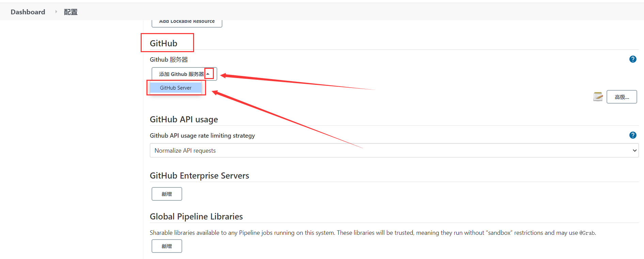Click the Github 服务器 label

coord(169,60)
